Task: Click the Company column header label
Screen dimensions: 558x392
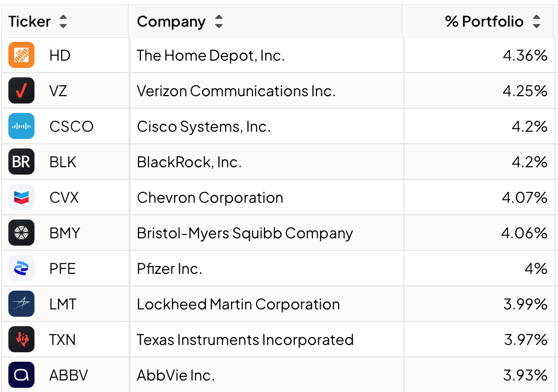Action: (171, 22)
